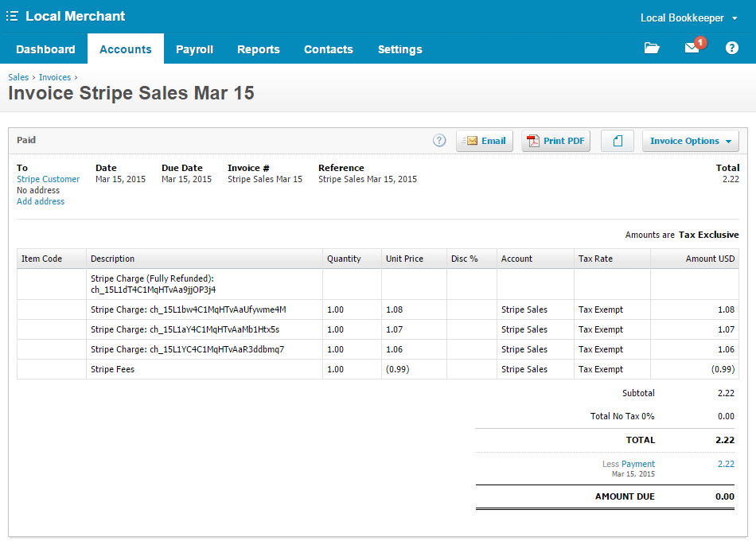Click the Description column header
The height and width of the screenshot is (541, 756).
[205, 259]
